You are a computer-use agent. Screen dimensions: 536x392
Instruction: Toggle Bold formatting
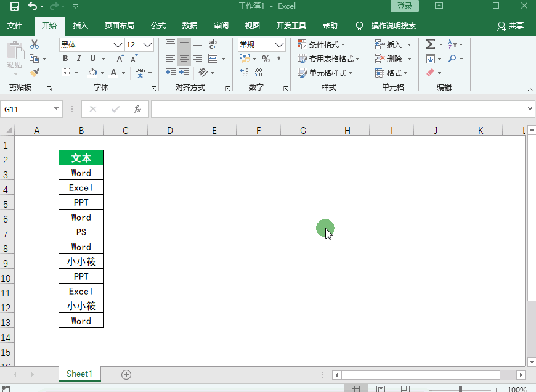pos(65,59)
